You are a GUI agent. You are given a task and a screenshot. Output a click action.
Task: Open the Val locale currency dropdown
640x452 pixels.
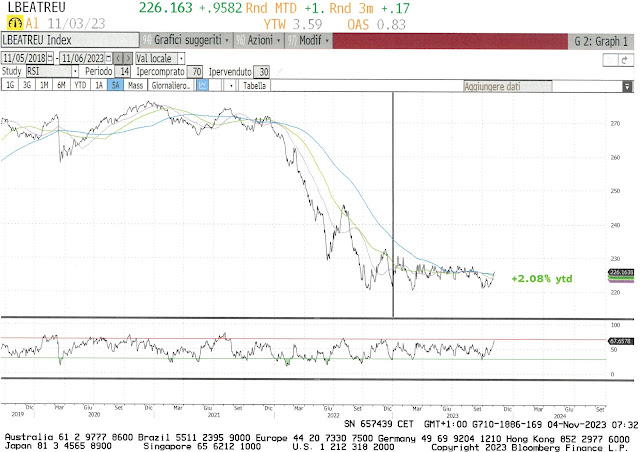click(x=181, y=58)
